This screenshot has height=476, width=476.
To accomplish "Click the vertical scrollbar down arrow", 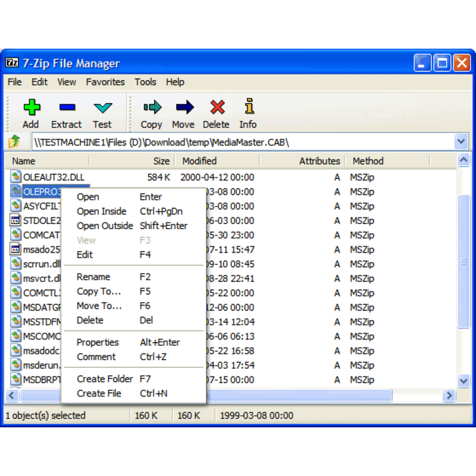I will (463, 382).
